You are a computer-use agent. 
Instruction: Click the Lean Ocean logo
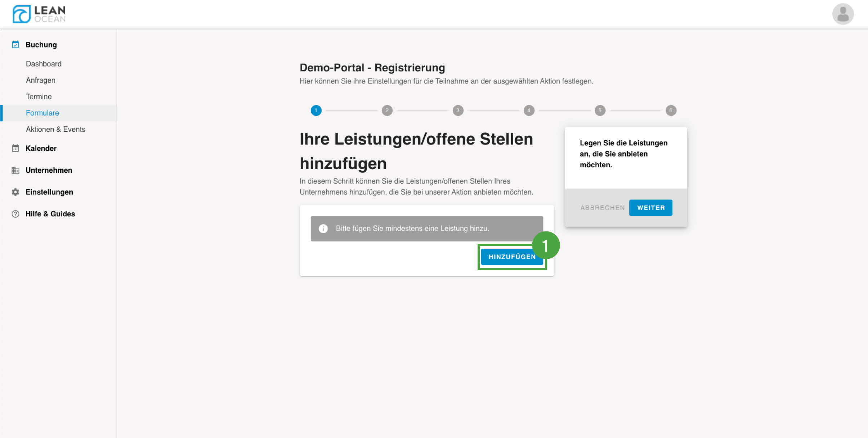(39, 14)
